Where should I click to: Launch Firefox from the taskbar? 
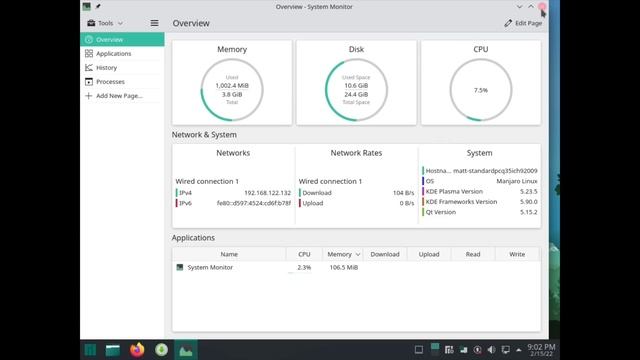(x=137, y=350)
